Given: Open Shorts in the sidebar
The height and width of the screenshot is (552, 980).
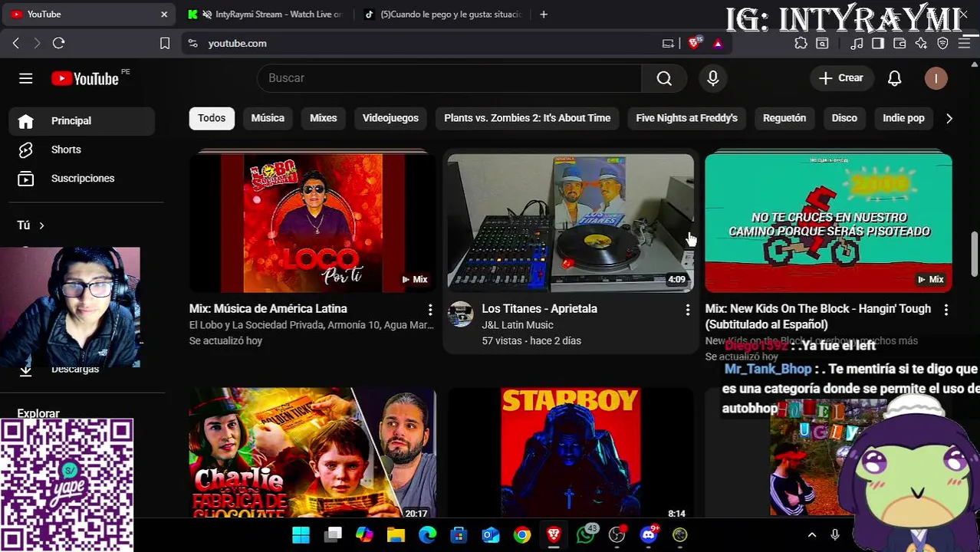Looking at the screenshot, I should click(82, 149).
